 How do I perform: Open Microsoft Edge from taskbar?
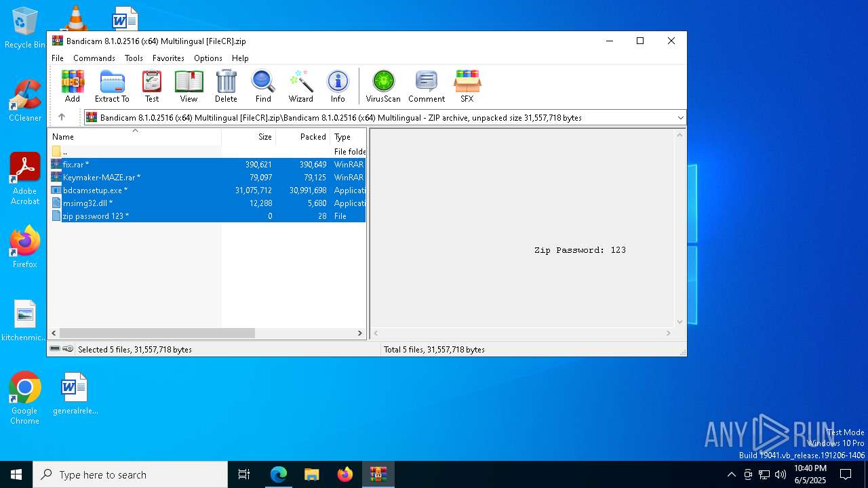279,474
